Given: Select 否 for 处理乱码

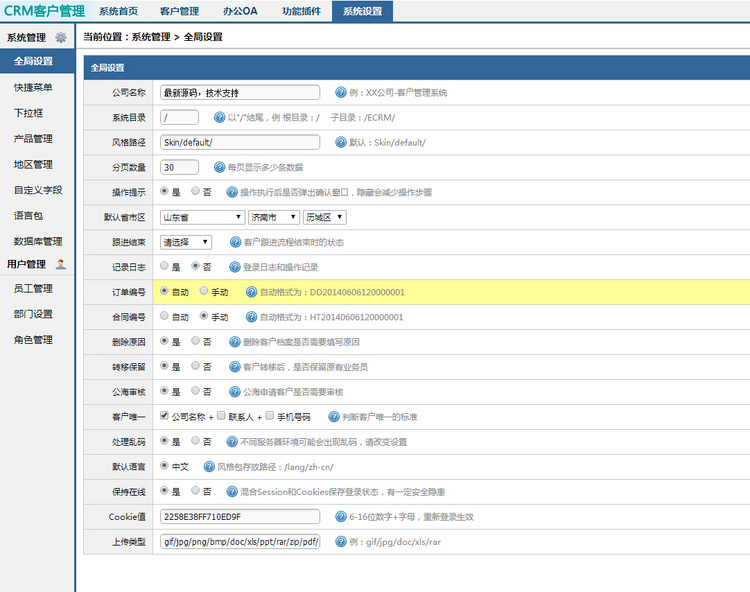Looking at the screenshot, I should pyautogui.click(x=195, y=440).
